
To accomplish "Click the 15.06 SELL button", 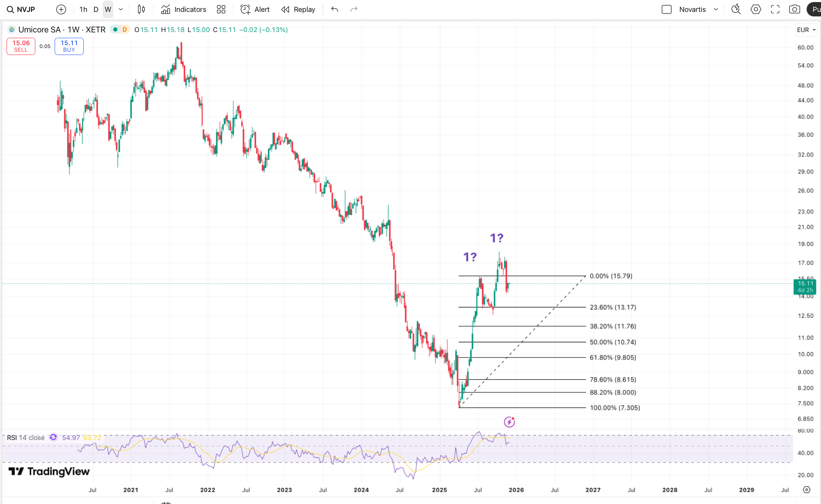I will 21,46.
